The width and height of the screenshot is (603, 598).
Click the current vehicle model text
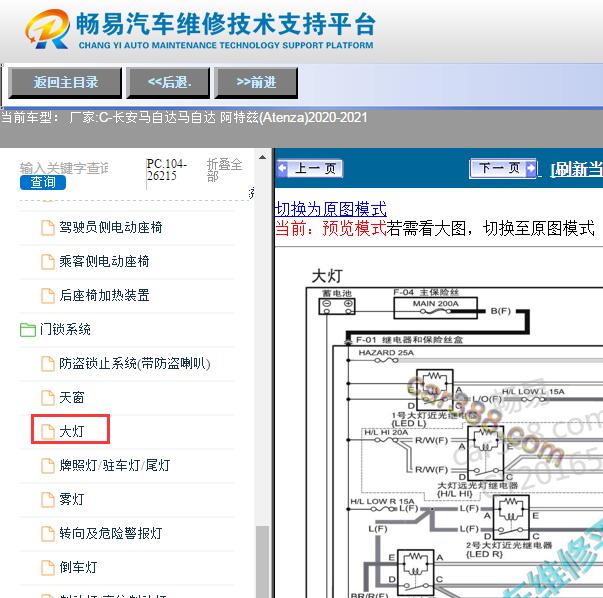click(184, 117)
